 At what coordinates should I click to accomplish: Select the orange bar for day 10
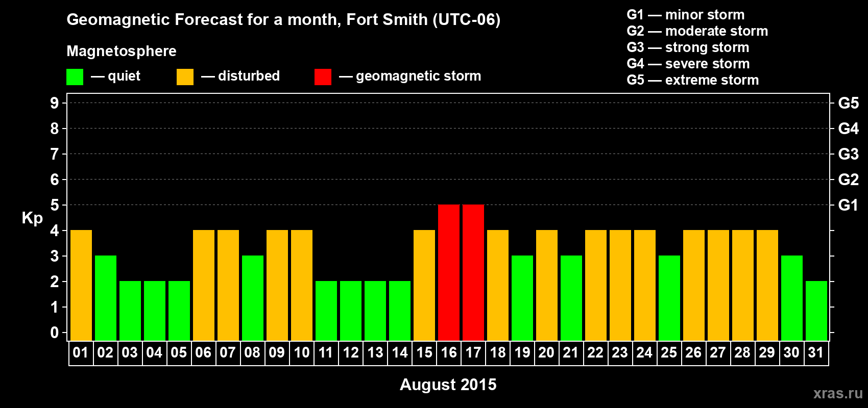point(302,286)
